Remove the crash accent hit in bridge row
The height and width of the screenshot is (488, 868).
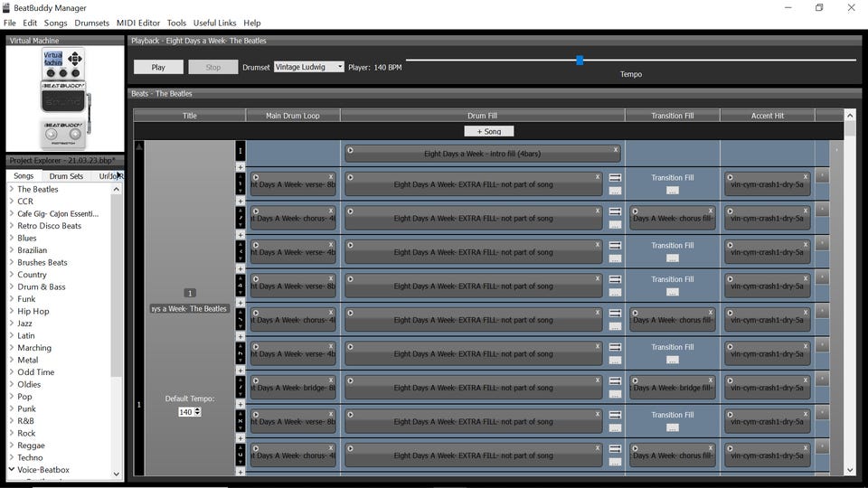click(806, 380)
